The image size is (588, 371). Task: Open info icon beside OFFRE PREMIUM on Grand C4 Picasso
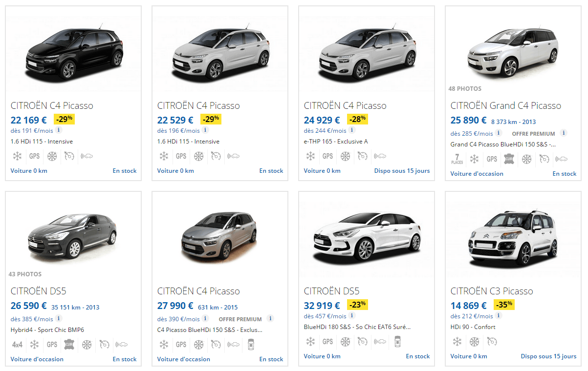(x=564, y=133)
